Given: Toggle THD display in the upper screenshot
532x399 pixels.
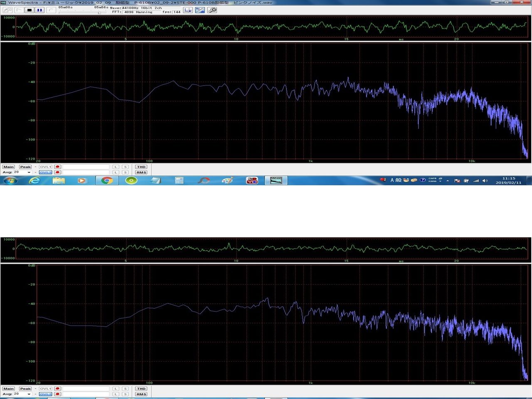Looking at the screenshot, I should [x=141, y=167].
